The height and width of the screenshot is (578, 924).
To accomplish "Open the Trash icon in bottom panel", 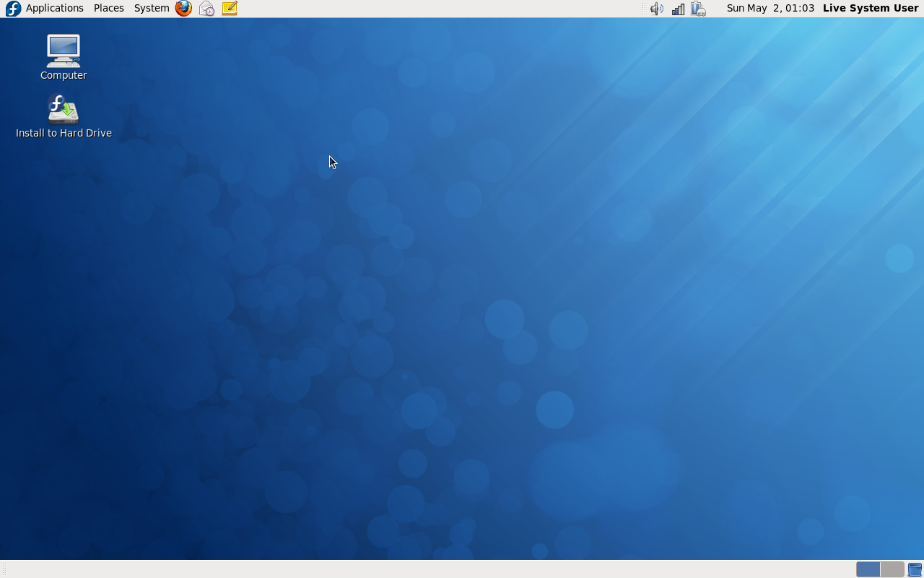I will (915, 569).
